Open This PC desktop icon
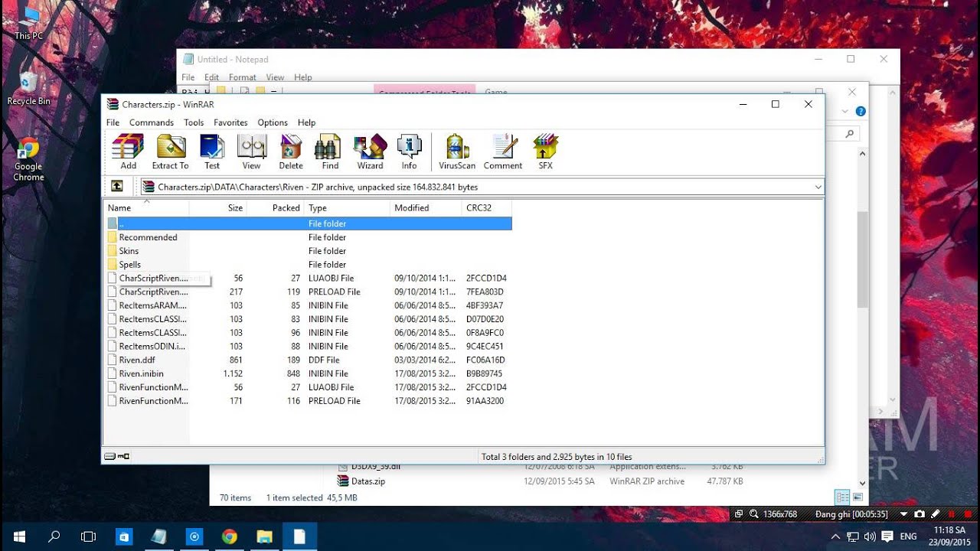The width and height of the screenshot is (980, 551). 28,23
